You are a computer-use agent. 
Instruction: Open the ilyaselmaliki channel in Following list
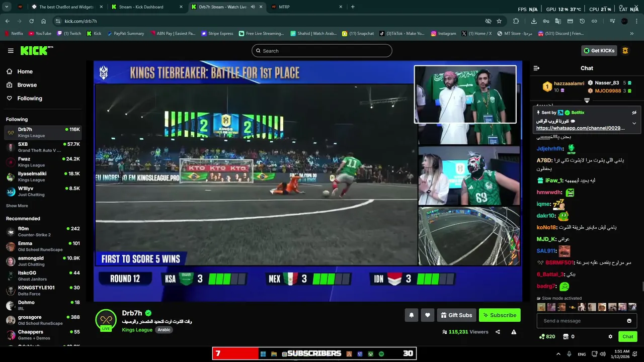tap(43, 176)
